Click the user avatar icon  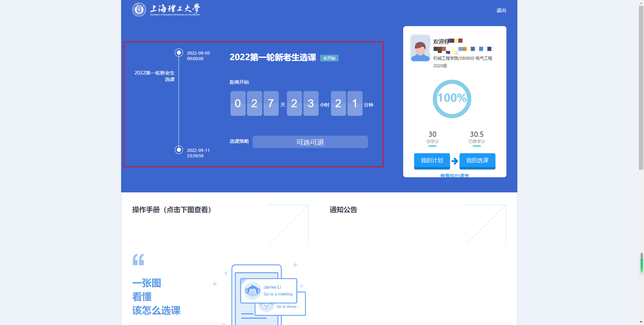coord(420,48)
